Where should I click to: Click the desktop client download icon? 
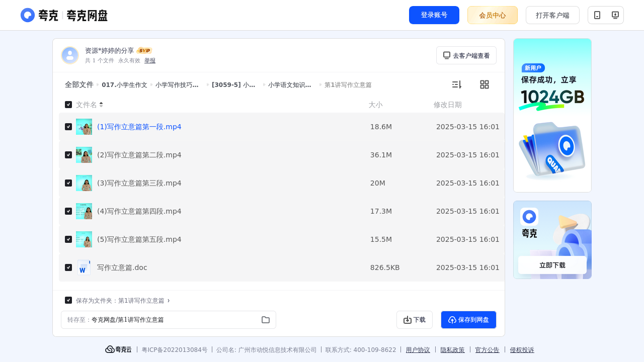pyautogui.click(x=615, y=15)
